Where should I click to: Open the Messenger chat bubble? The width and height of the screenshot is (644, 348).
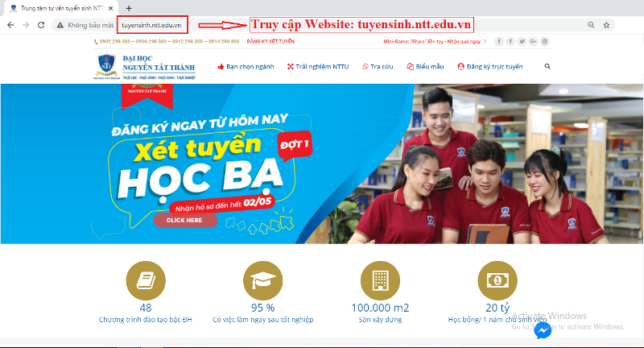coord(543,331)
